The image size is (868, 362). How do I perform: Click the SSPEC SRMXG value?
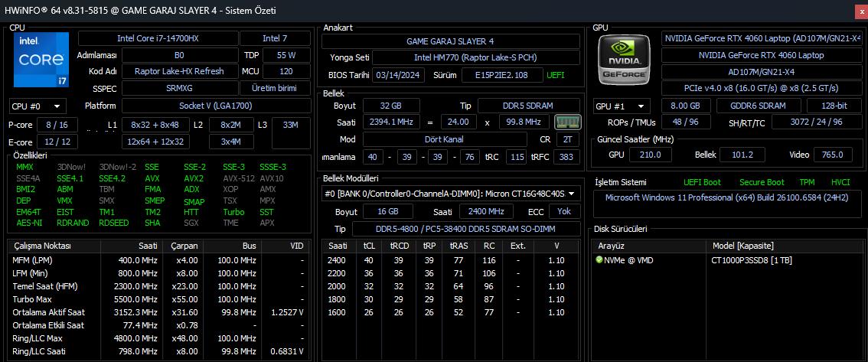pyautogui.click(x=179, y=88)
